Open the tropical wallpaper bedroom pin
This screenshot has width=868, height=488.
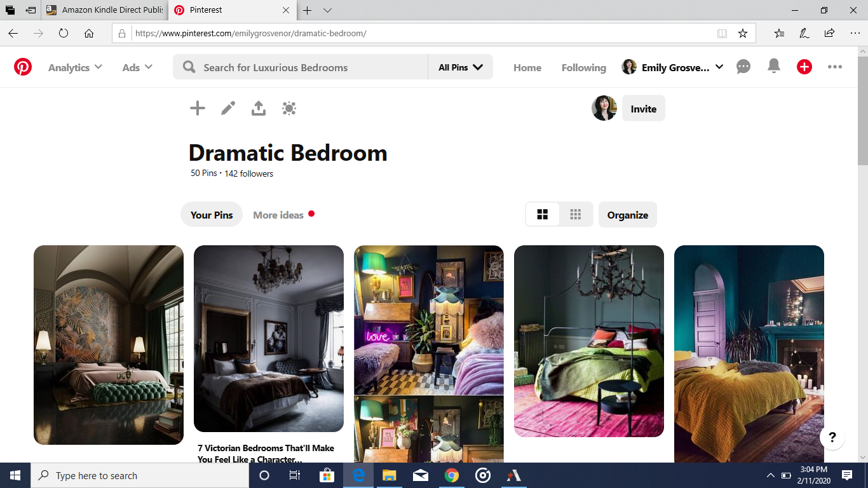pyautogui.click(x=109, y=345)
